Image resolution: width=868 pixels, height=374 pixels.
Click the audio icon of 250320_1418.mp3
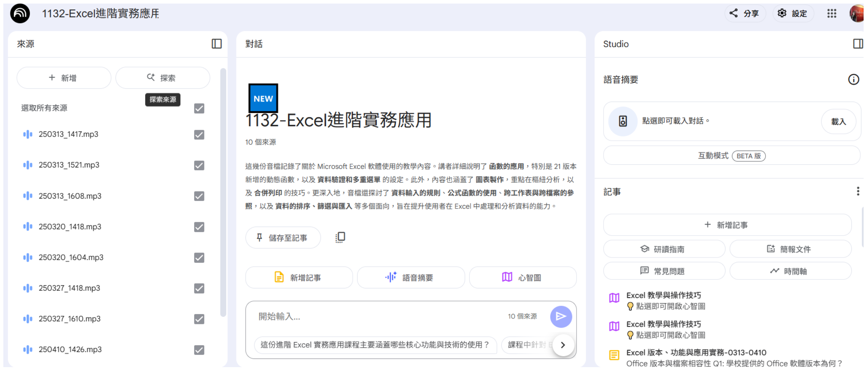click(28, 227)
